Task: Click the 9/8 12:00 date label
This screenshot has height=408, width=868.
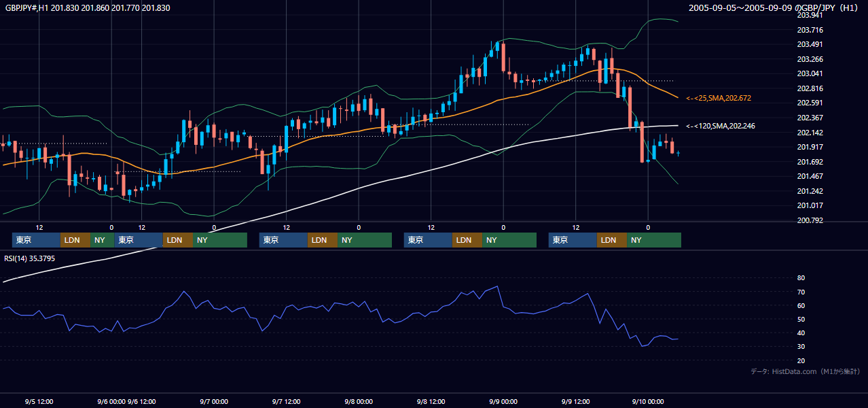Action: point(431,401)
